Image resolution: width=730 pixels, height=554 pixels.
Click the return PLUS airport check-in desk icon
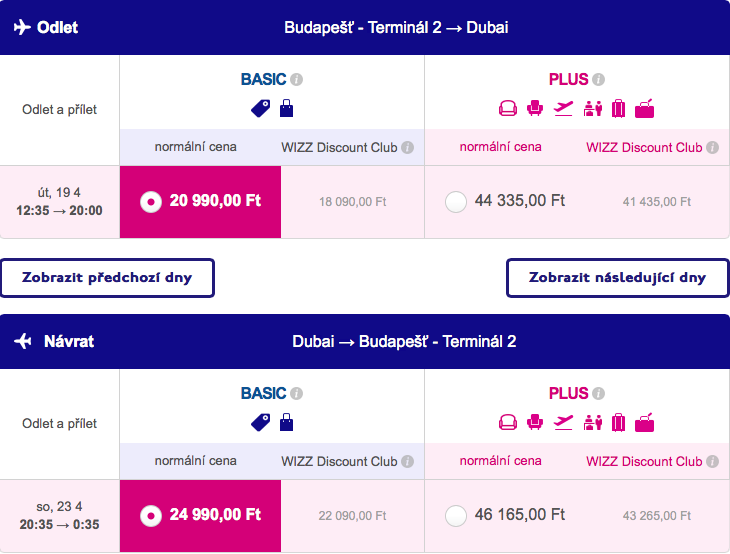[x=593, y=422]
